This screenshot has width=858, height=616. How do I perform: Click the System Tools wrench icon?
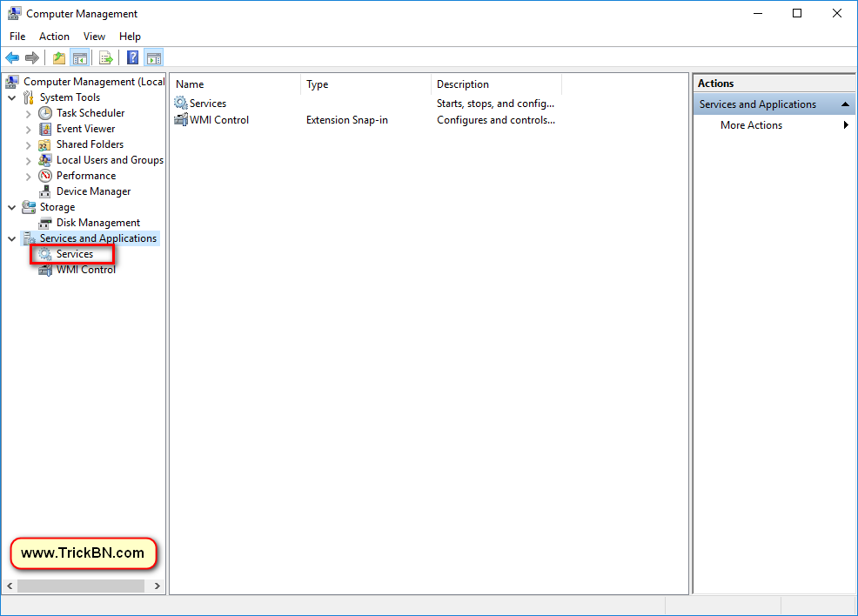[29, 97]
